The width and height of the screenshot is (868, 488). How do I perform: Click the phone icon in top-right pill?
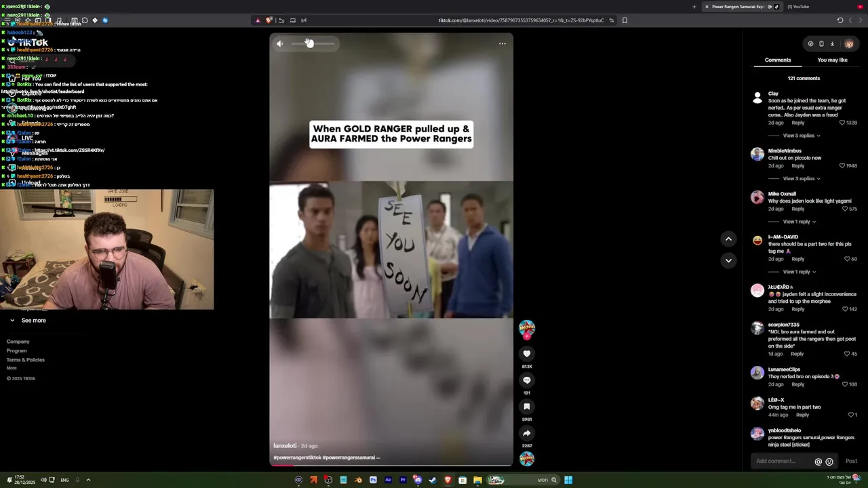click(x=821, y=43)
